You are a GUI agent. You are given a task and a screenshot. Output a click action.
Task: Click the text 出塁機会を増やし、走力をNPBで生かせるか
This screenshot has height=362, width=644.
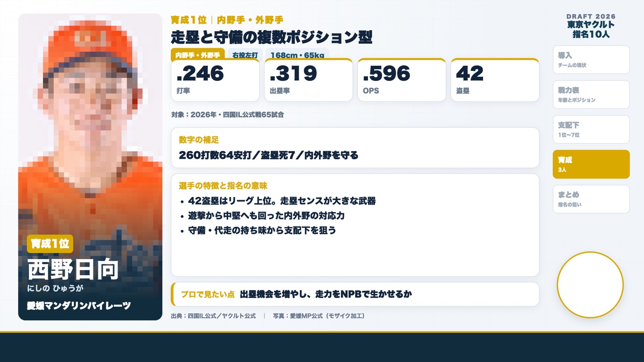point(326,294)
